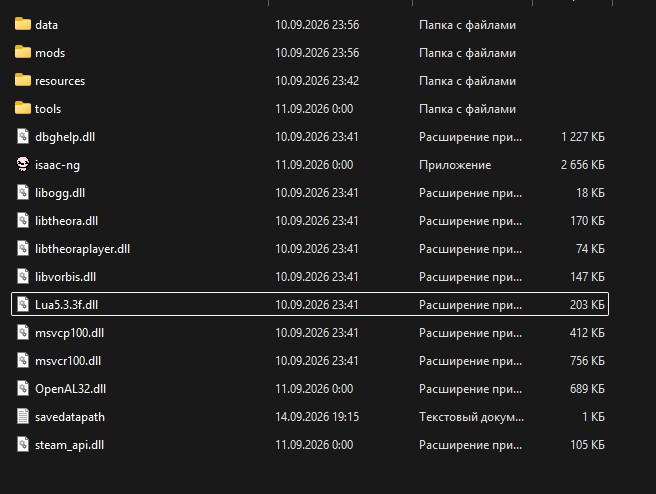Click the tools folder icon

tap(23, 108)
